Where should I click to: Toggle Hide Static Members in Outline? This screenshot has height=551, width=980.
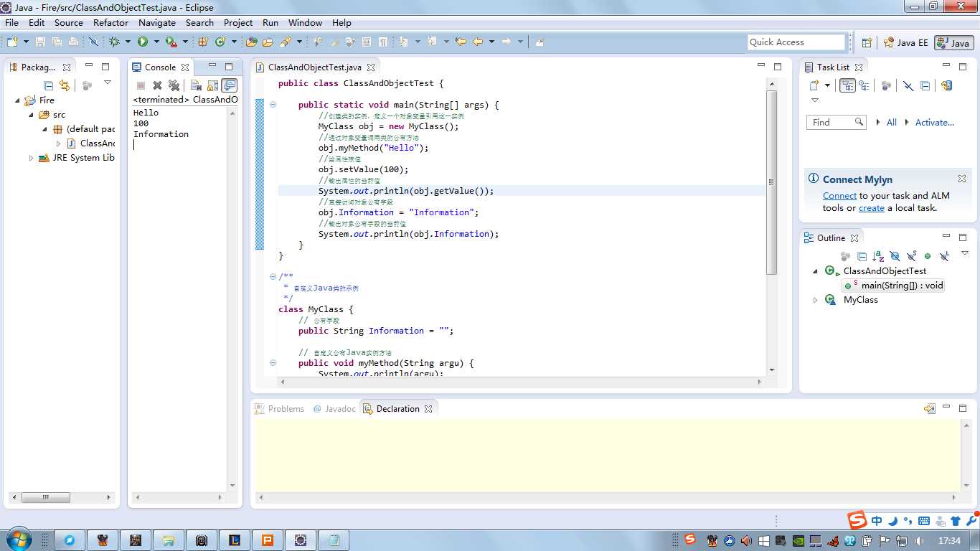[x=911, y=256]
